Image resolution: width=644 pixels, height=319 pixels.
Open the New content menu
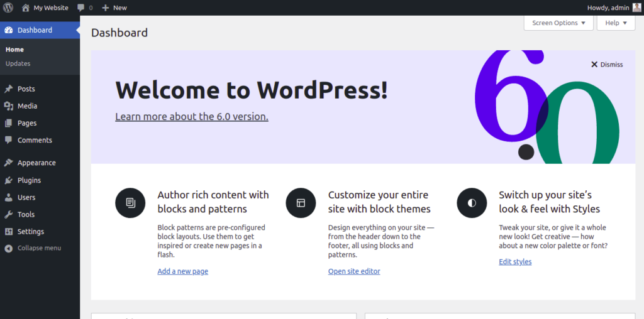[x=114, y=8]
